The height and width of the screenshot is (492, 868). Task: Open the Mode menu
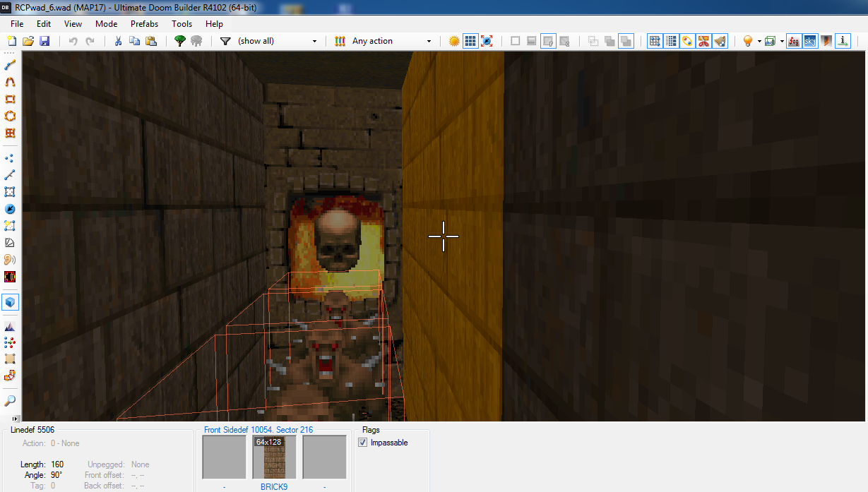tap(107, 23)
